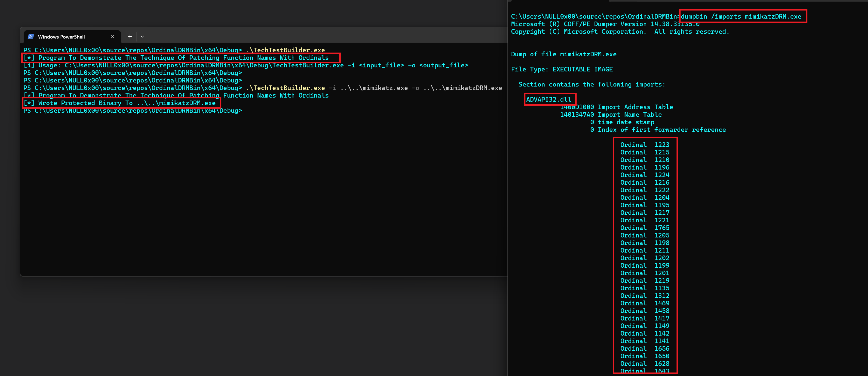Click 'Ordinal 1223' entry

click(645, 145)
